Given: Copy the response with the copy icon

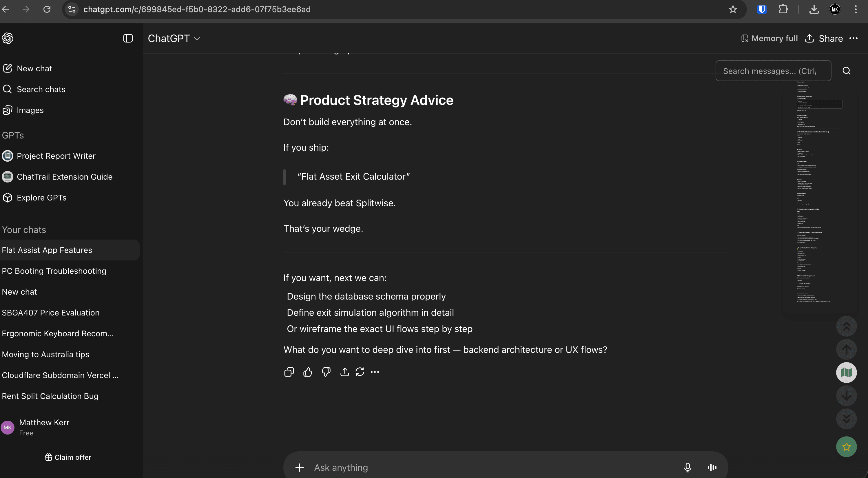Looking at the screenshot, I should coord(289,372).
